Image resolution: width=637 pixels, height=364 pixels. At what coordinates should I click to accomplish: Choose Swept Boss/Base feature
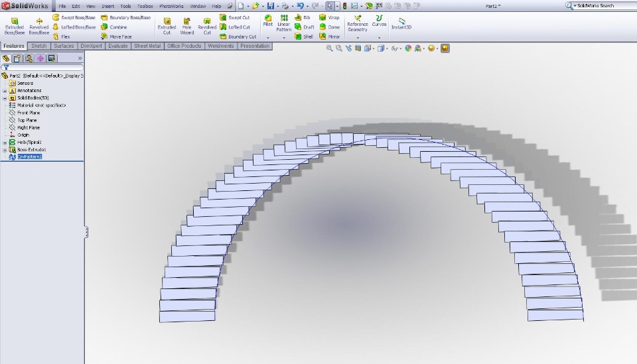(74, 17)
